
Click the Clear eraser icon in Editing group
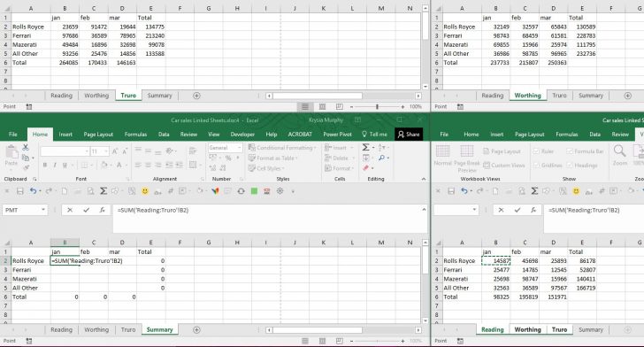pyautogui.click(x=365, y=168)
